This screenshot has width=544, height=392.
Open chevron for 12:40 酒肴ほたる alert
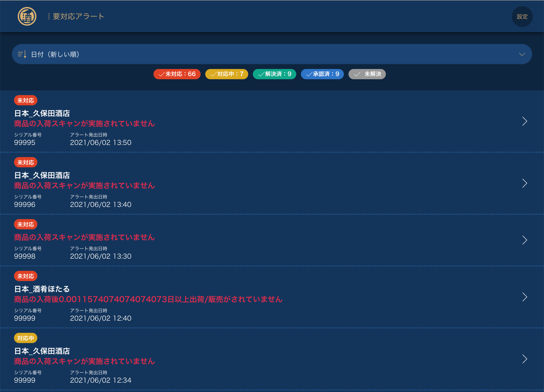pos(525,297)
